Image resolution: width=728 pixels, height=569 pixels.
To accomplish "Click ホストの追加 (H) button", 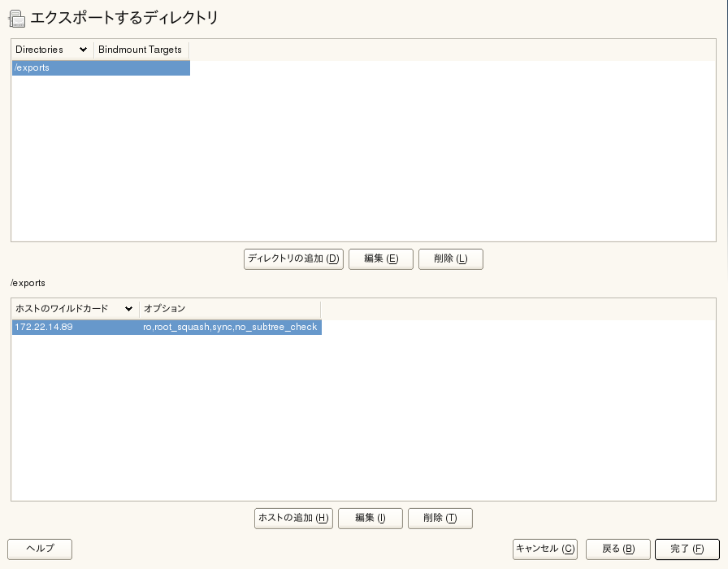I will click(293, 519).
